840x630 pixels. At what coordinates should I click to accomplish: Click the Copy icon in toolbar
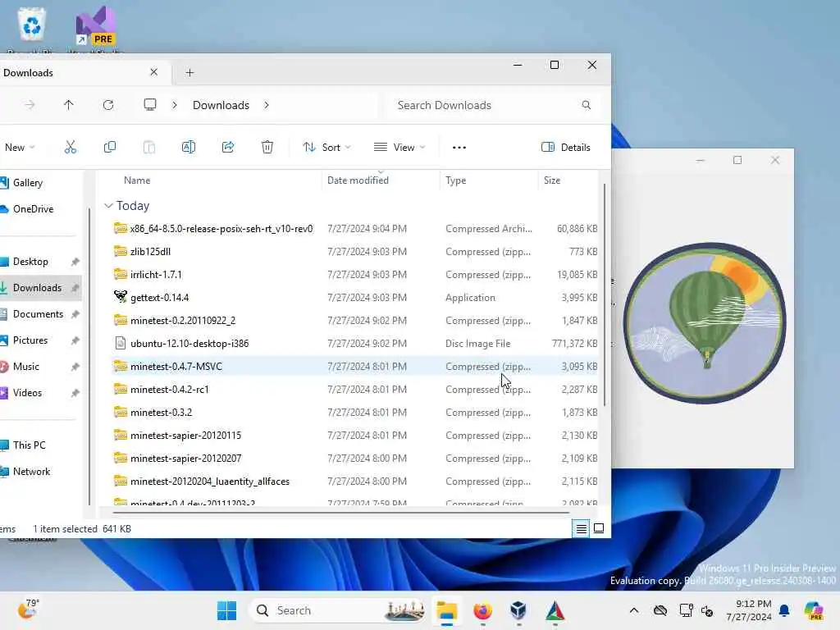pyautogui.click(x=109, y=147)
